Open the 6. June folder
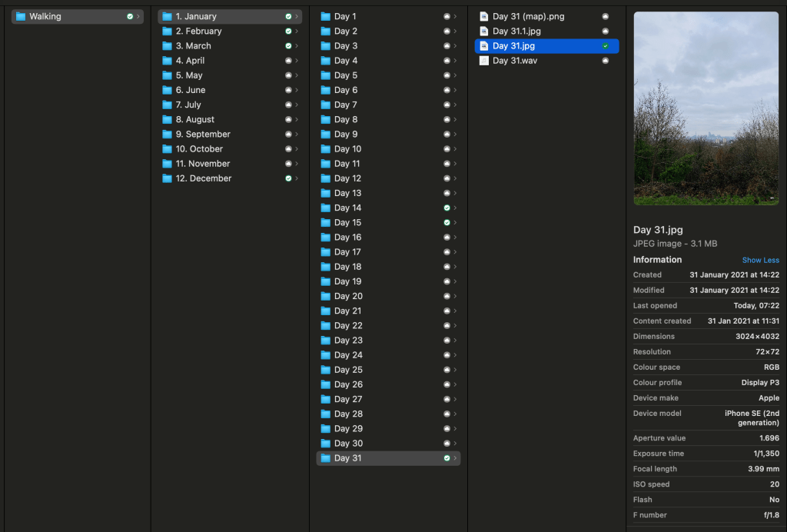 (190, 90)
